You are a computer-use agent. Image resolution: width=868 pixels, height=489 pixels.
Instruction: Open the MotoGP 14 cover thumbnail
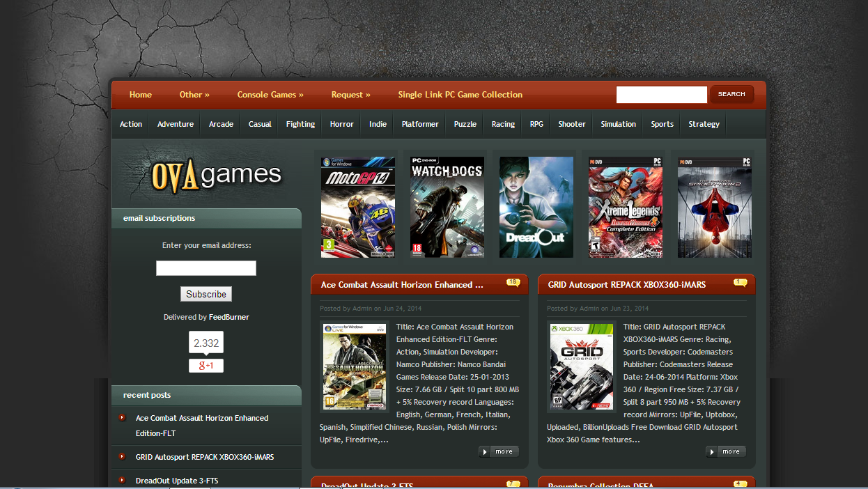pyautogui.click(x=358, y=207)
